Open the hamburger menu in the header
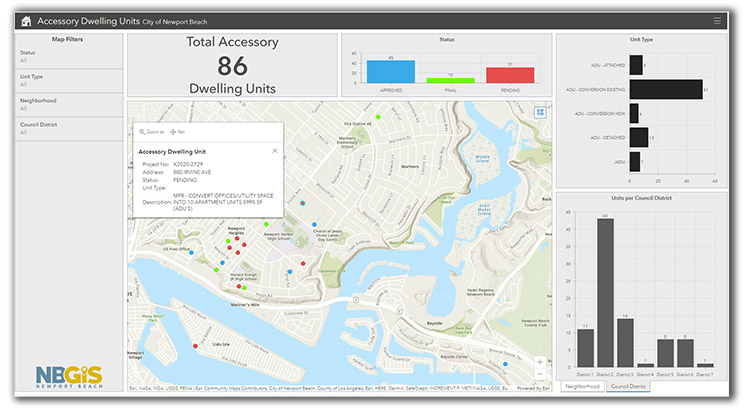Viewport: 750px width, 412px height. click(716, 20)
